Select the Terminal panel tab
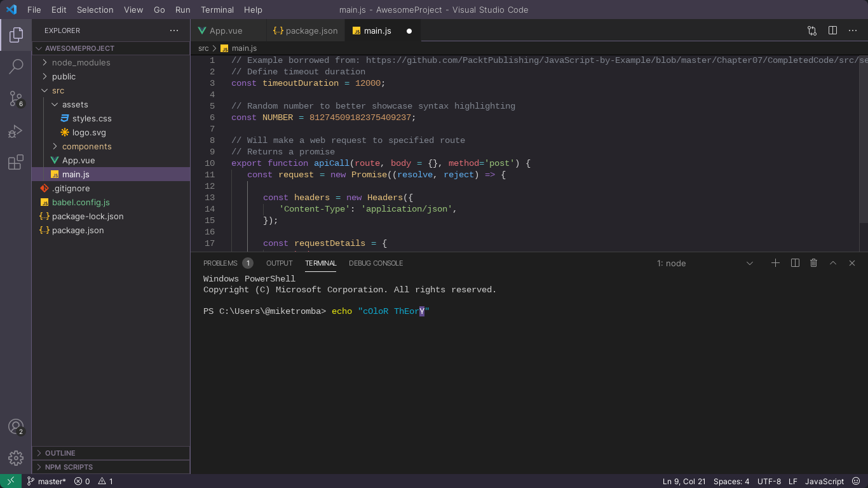Screen dimensions: 868x488 320,263
